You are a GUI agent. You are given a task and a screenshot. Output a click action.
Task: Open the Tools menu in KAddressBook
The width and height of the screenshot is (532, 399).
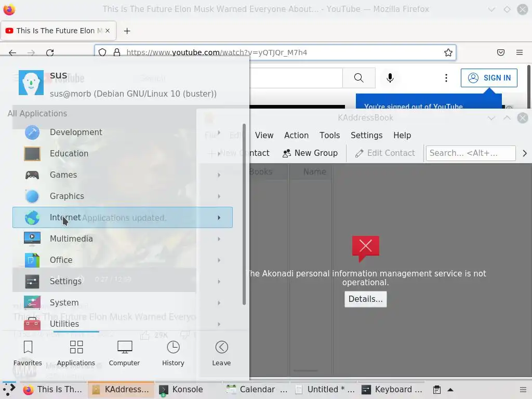(330, 136)
